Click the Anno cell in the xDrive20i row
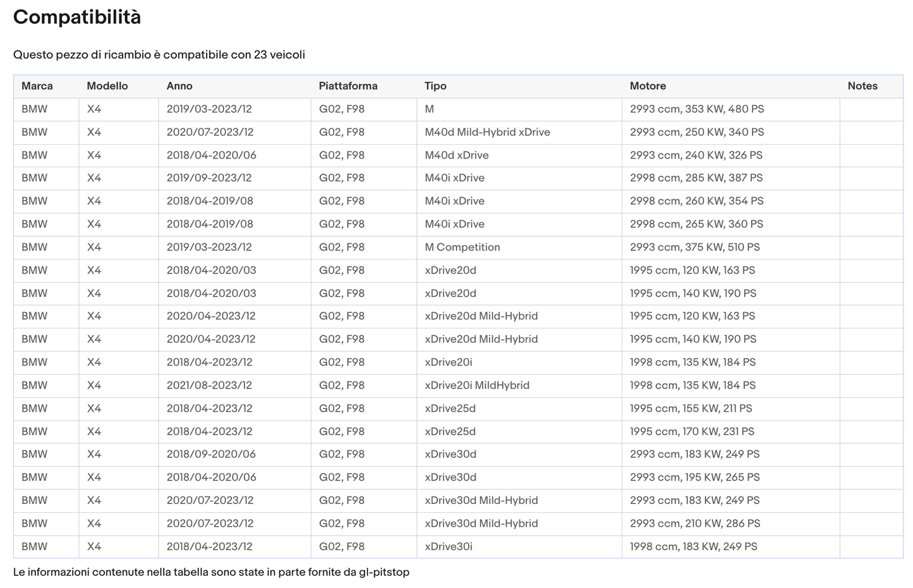Viewport: 913px width, 588px height. [x=210, y=363]
